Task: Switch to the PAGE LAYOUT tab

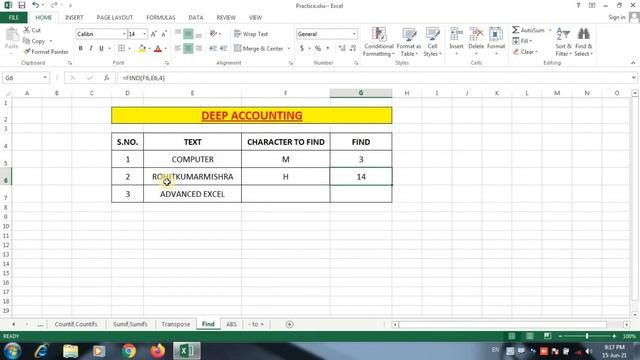Action: 115,18
